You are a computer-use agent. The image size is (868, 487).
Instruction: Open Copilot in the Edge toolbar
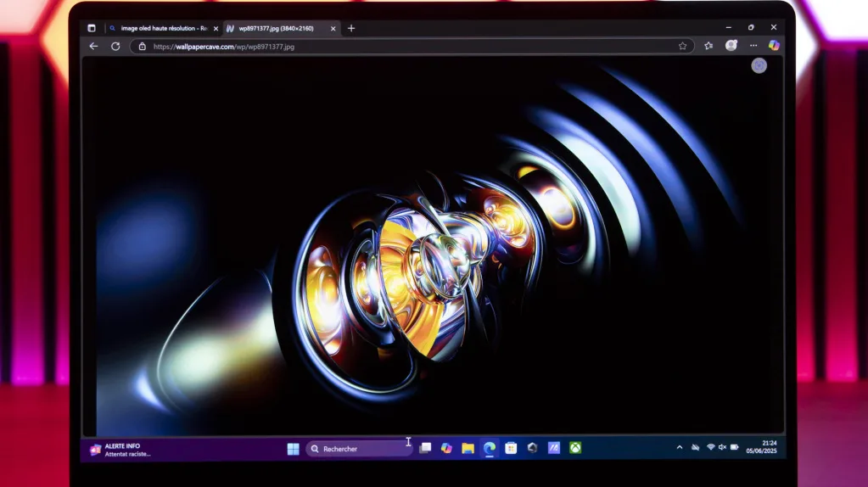tap(773, 46)
